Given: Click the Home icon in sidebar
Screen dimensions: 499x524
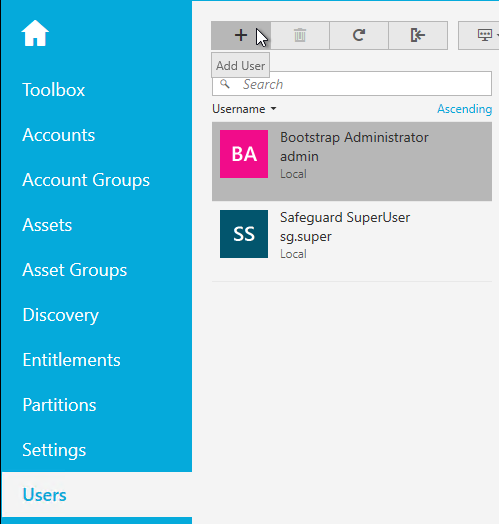Looking at the screenshot, I should pyautogui.click(x=35, y=33).
